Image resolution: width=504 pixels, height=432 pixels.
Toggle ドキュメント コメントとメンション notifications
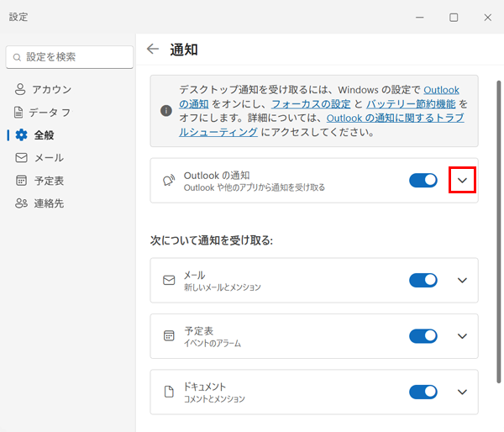tap(423, 392)
